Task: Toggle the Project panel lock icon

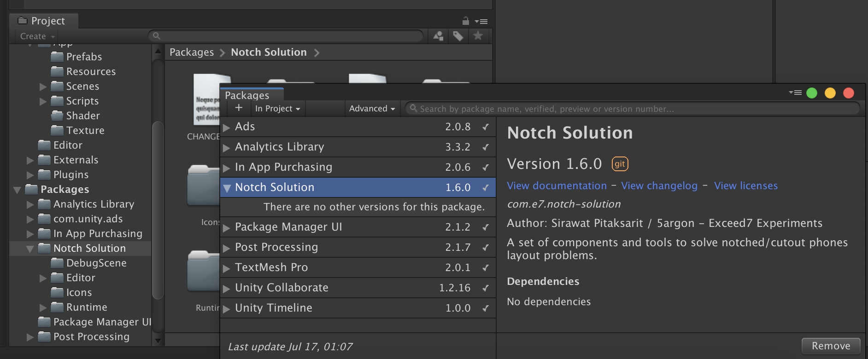Action: 465,21
